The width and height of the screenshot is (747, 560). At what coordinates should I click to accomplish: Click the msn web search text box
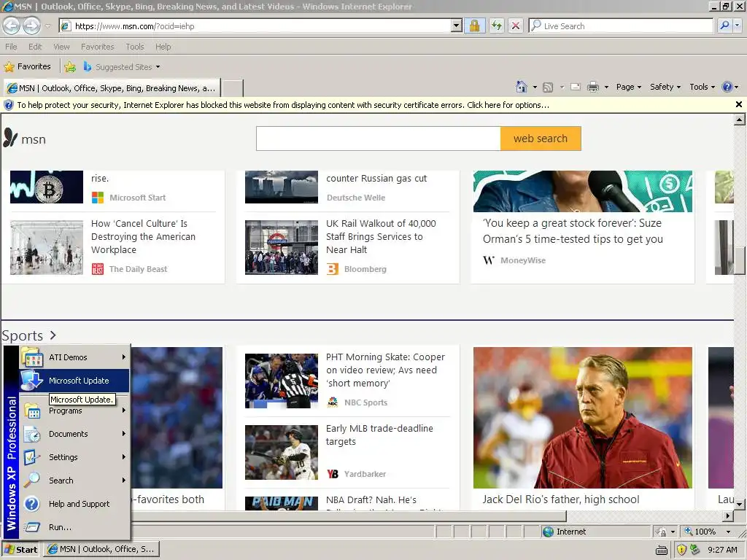click(379, 139)
